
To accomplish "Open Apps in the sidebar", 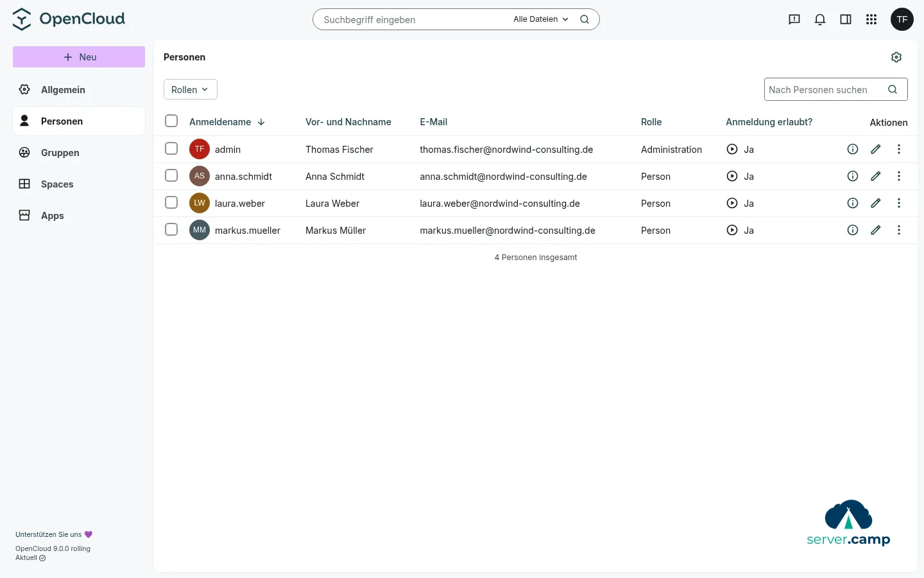I will pos(79,215).
